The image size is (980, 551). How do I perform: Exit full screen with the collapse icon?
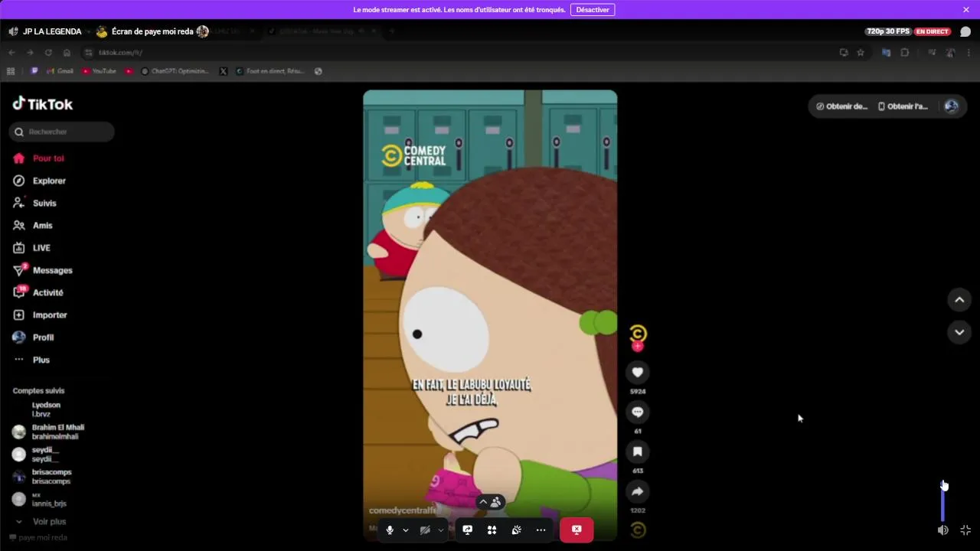click(965, 530)
